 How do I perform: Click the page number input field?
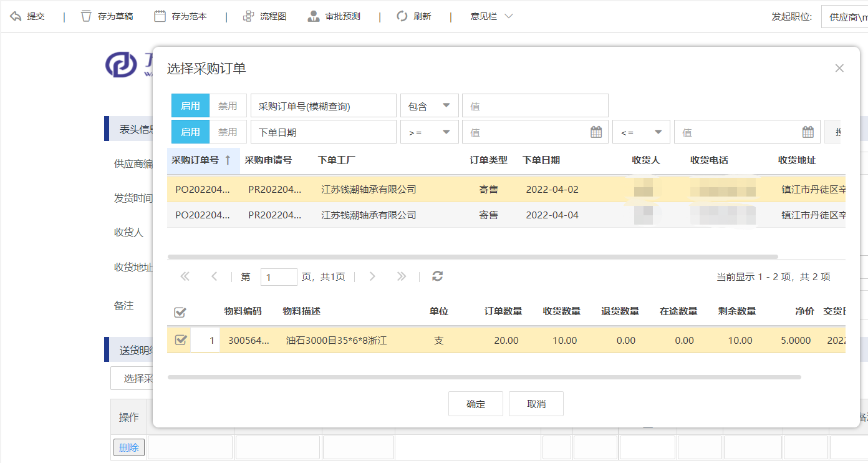[278, 277]
